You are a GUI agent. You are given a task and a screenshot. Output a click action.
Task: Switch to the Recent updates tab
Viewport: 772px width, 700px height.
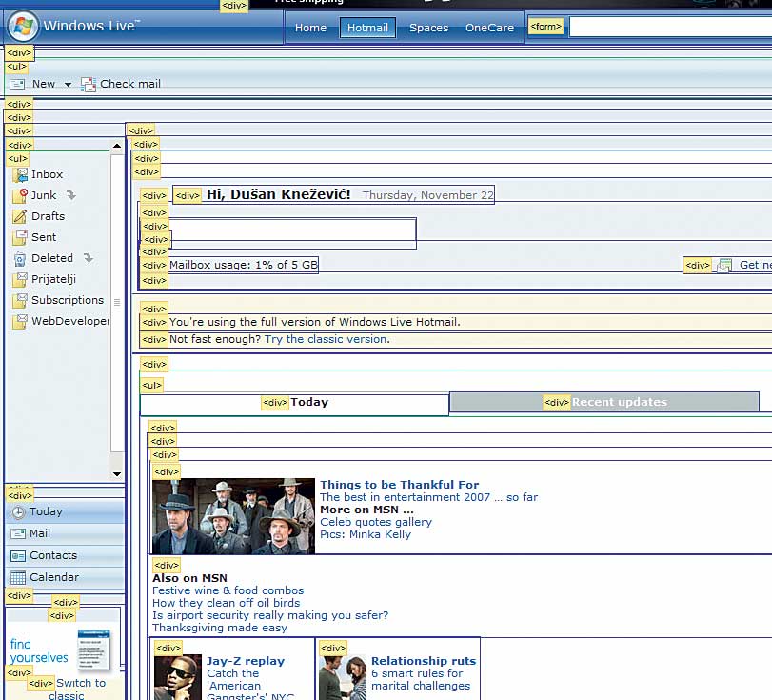point(604,402)
